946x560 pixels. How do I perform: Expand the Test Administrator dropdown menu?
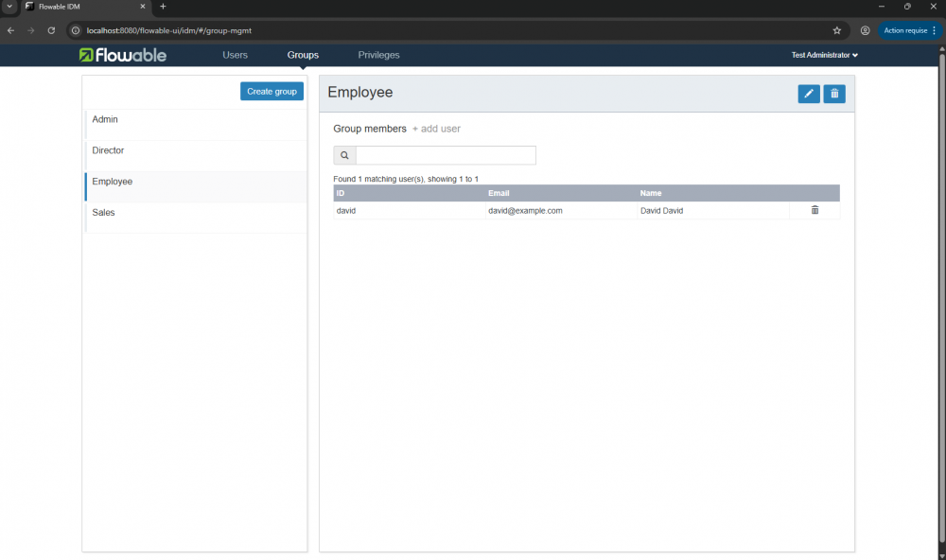coord(824,55)
